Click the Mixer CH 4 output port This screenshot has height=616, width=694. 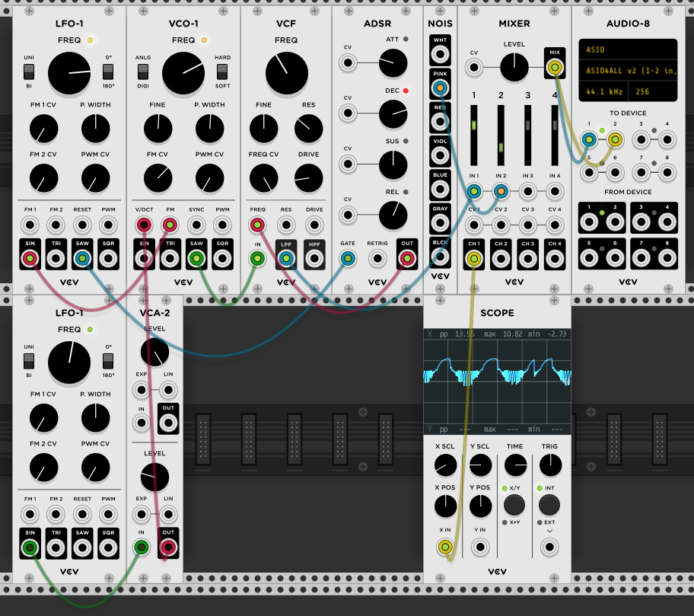point(555,259)
